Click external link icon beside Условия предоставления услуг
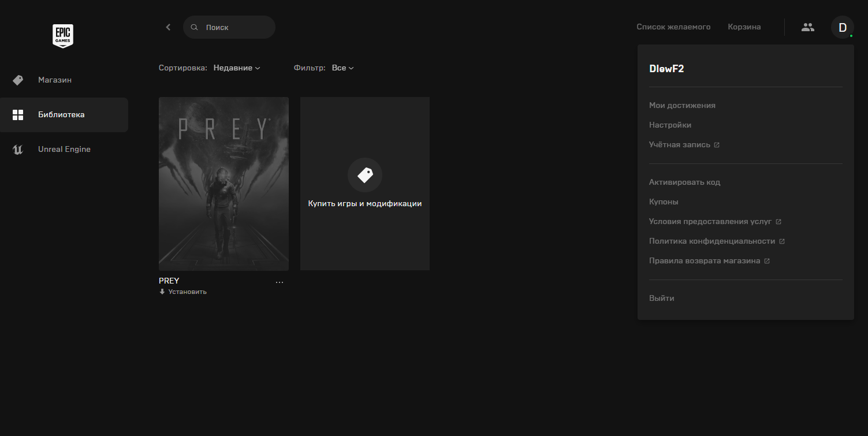Screen dimensions: 868x436 coord(778,222)
